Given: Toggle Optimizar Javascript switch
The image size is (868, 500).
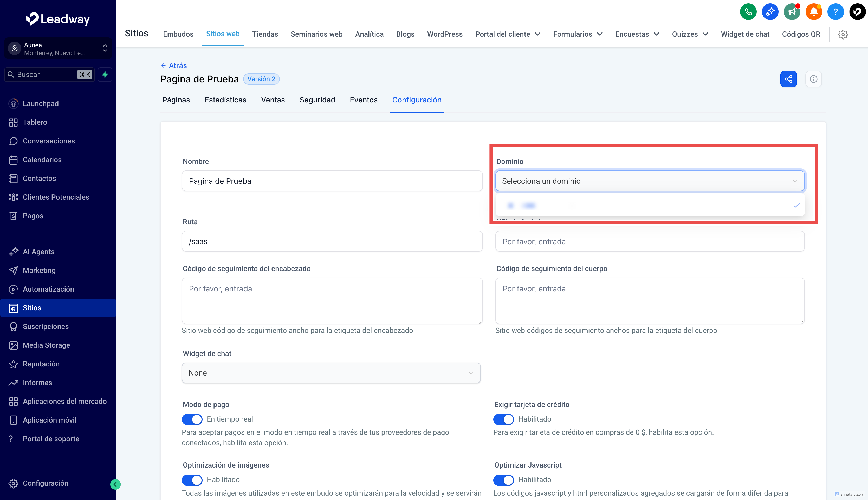Looking at the screenshot, I should click(503, 479).
